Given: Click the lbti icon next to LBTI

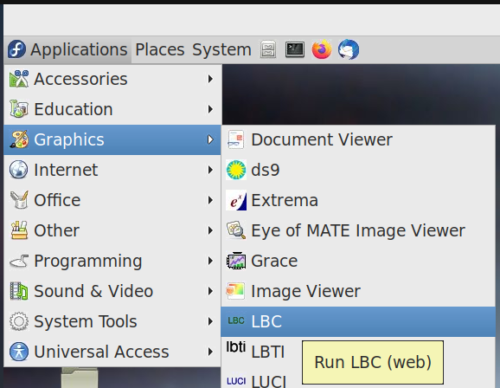Looking at the screenshot, I should coord(236,347).
